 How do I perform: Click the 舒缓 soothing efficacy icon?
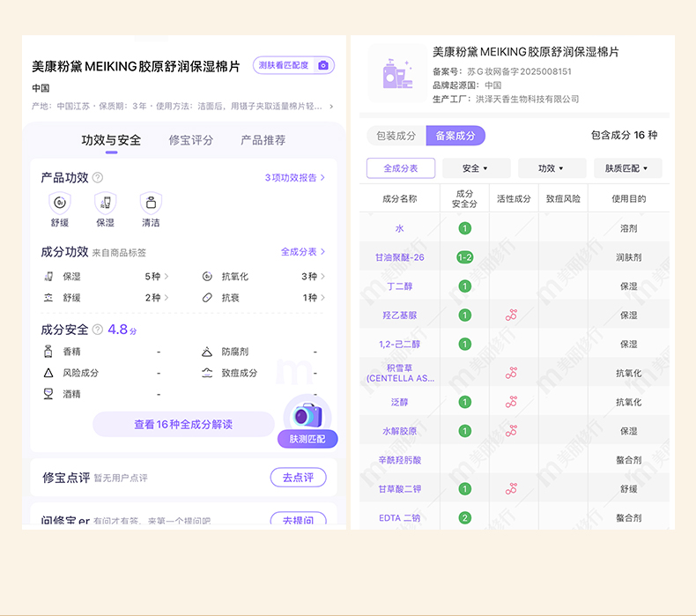pyautogui.click(x=59, y=203)
